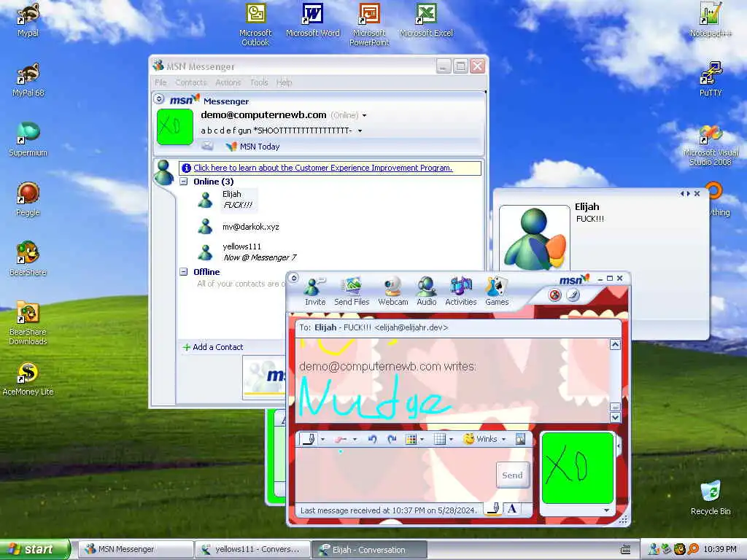Open Winks dropdown arrow
The width and height of the screenshot is (747, 560).
[x=503, y=440]
